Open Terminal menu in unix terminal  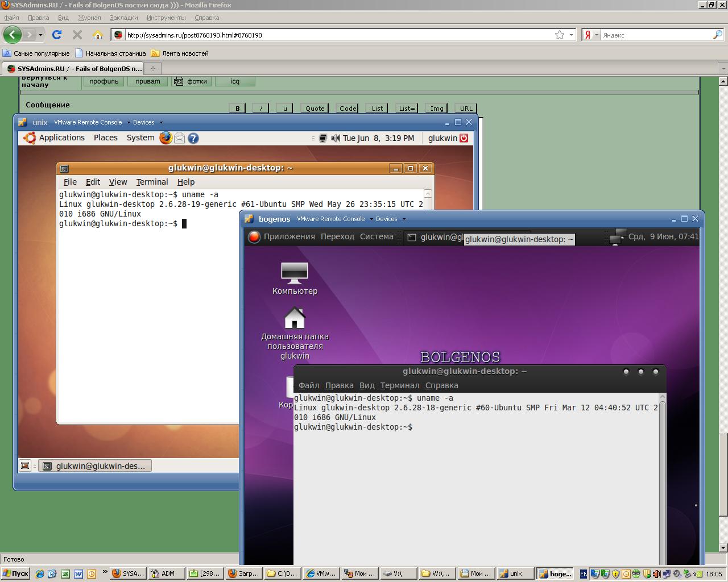[x=152, y=182]
